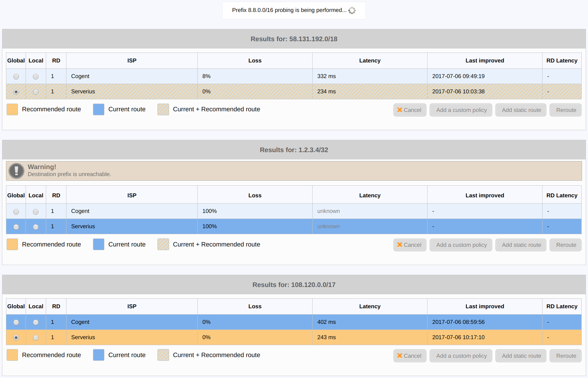Click the 'Results for: 108.120.0.0/17' header
588x378 pixels.
point(294,285)
